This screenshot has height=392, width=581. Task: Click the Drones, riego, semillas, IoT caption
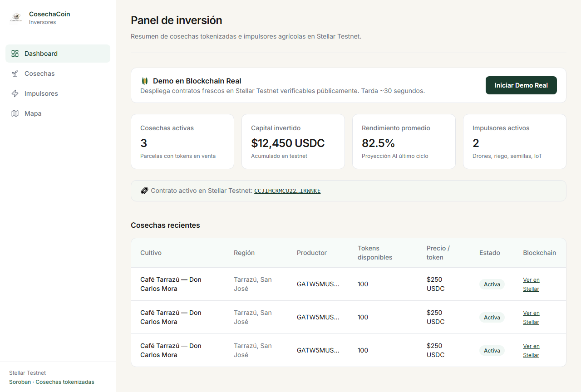tap(507, 156)
